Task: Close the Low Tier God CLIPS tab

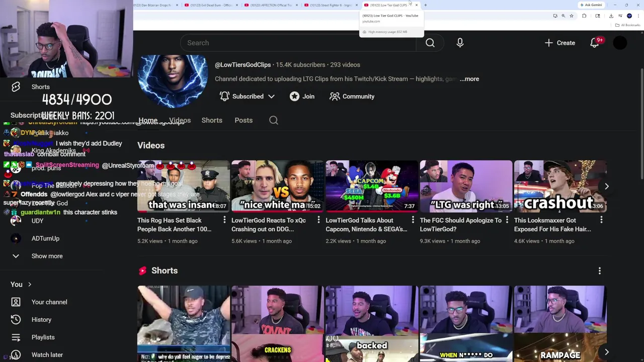Action: tap(417, 5)
